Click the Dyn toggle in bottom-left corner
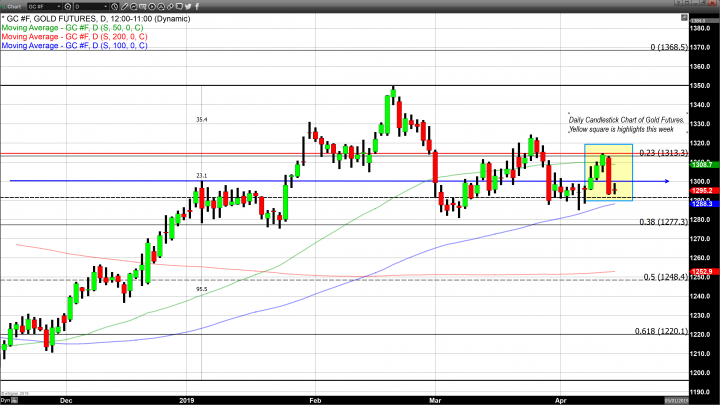The width and height of the screenshot is (720, 405). tap(6, 399)
